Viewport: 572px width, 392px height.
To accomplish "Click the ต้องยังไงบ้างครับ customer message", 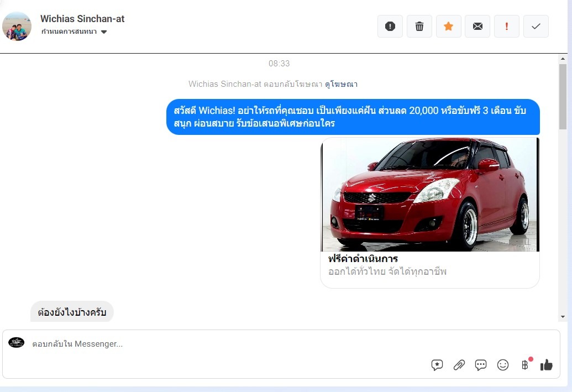I will (x=72, y=312).
